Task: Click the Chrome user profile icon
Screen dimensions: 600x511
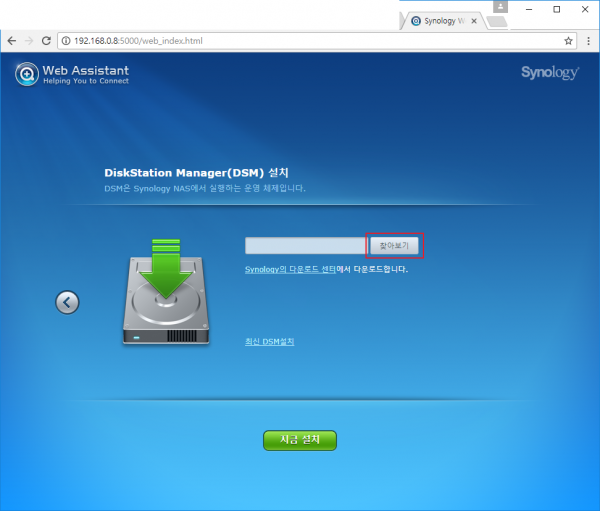Action: [500, 6]
